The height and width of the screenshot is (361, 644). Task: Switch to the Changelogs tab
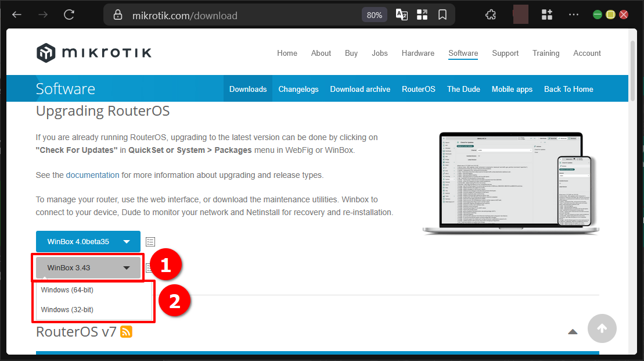[298, 89]
